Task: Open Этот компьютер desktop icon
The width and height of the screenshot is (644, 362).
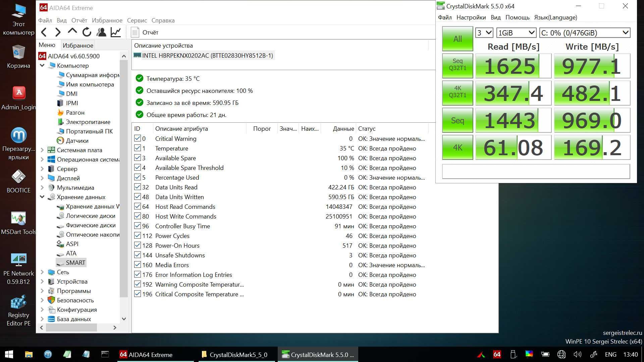Action: (x=18, y=20)
